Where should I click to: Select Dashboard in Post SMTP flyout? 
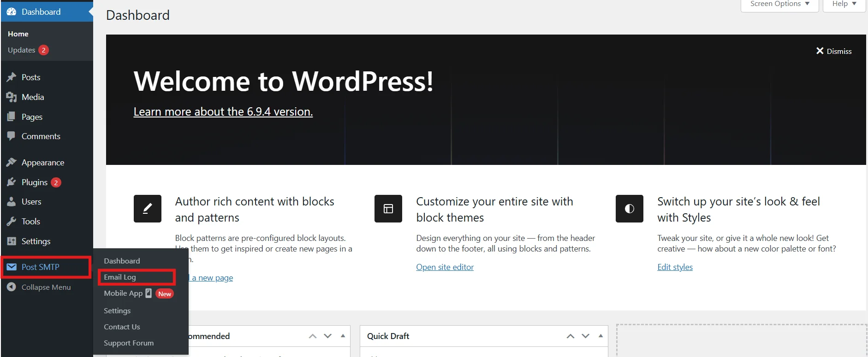[122, 261]
